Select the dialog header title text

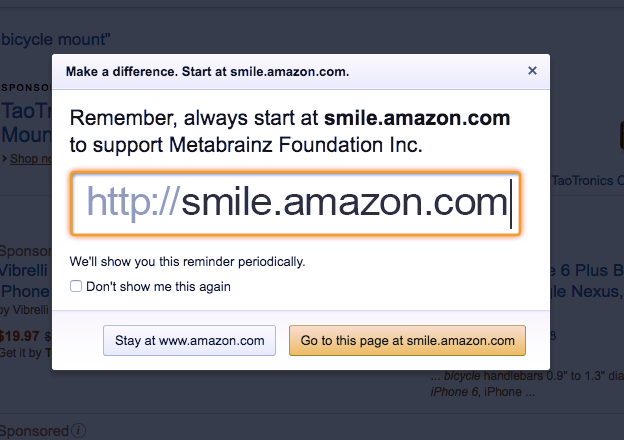click(x=207, y=72)
